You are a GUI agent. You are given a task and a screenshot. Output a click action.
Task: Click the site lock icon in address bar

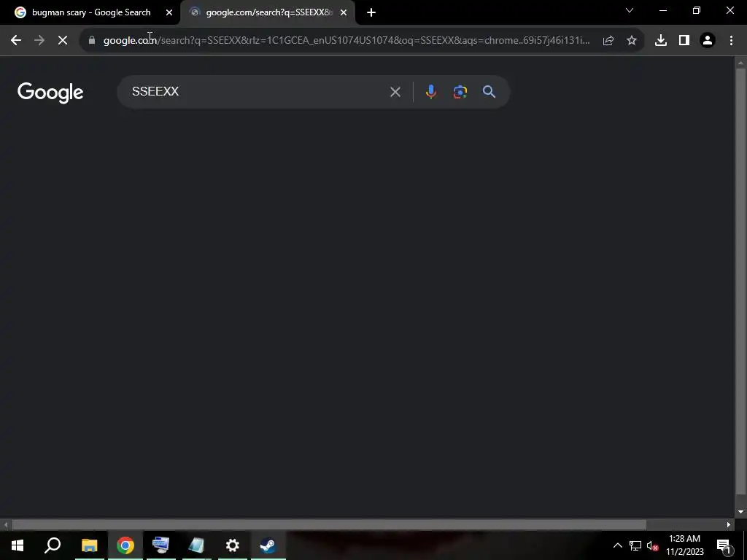pyautogui.click(x=92, y=41)
